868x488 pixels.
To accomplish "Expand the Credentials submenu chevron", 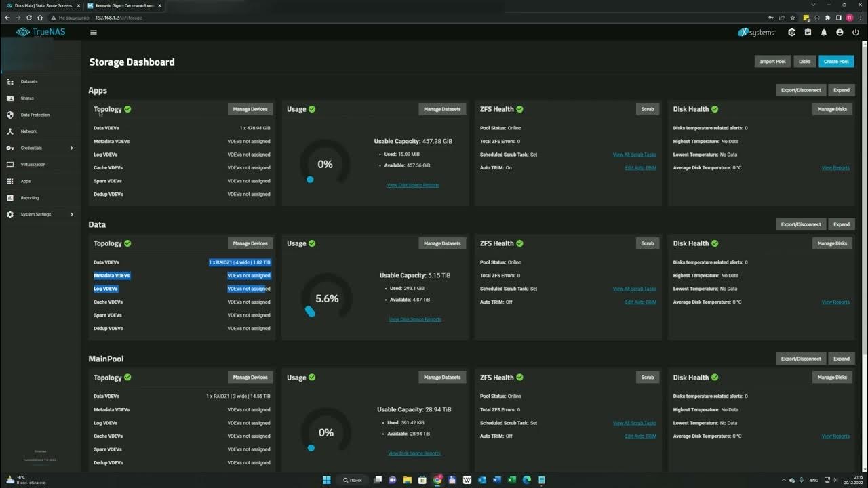I will point(71,148).
